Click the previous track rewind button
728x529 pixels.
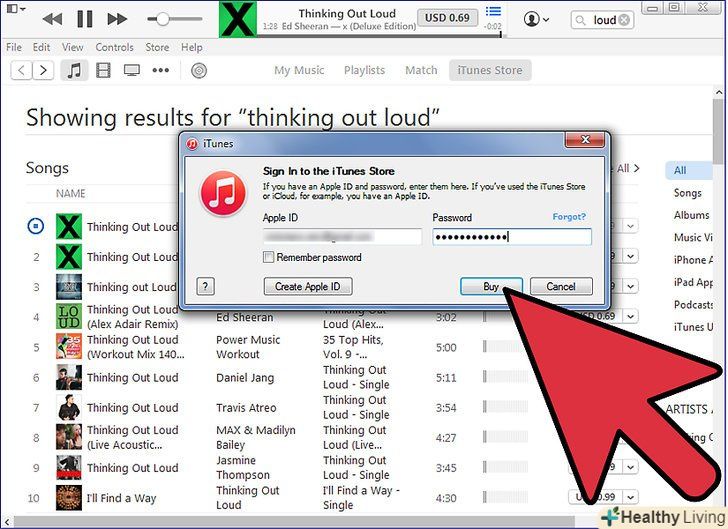52,19
